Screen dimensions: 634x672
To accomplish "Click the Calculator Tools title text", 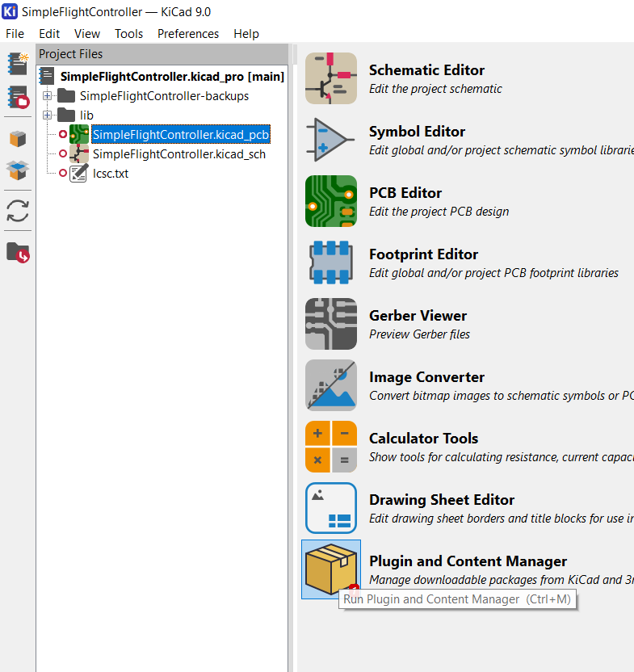I will click(x=423, y=438).
